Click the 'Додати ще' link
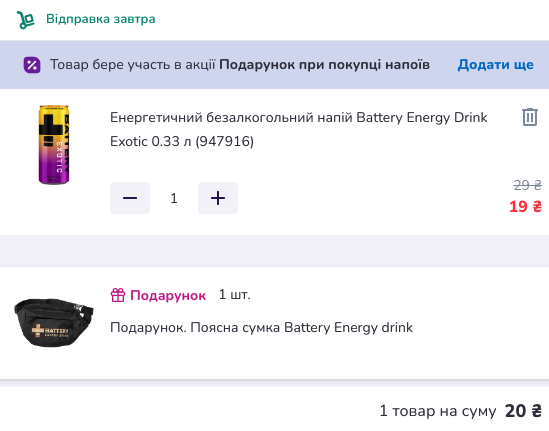Image resolution: width=549 pixels, height=431 pixels. point(495,65)
